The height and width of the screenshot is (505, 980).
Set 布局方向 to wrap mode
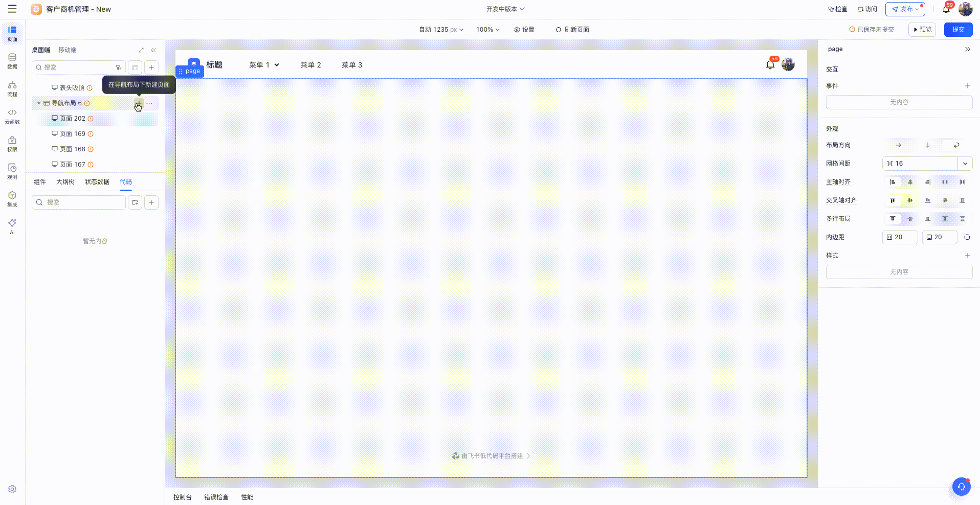pyautogui.click(x=956, y=145)
